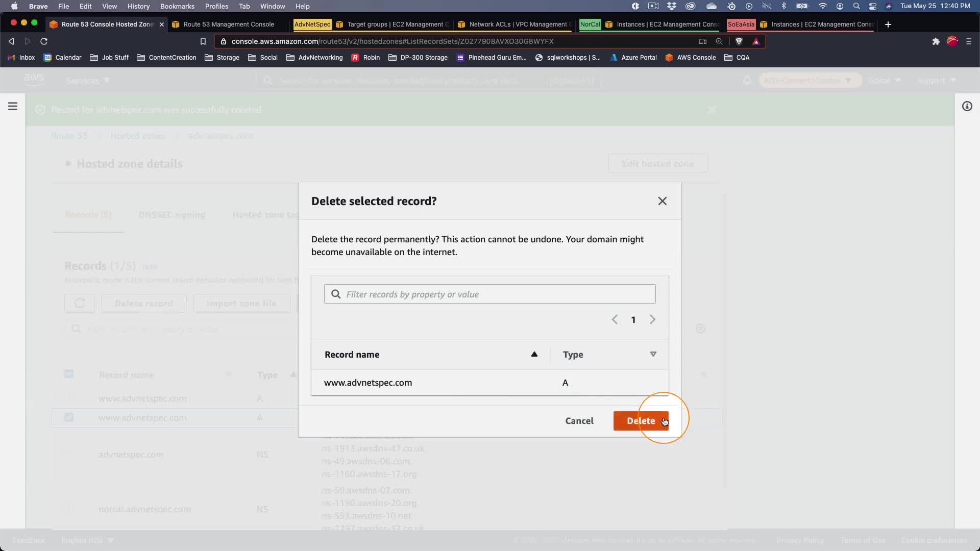The width and height of the screenshot is (980, 551).
Task: Open a new browser tab with plus
Action: click(888, 24)
